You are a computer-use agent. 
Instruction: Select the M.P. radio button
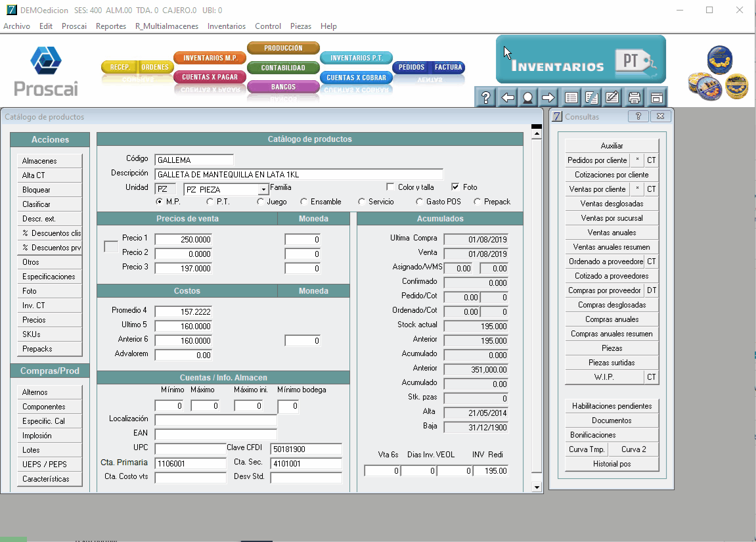click(x=159, y=202)
